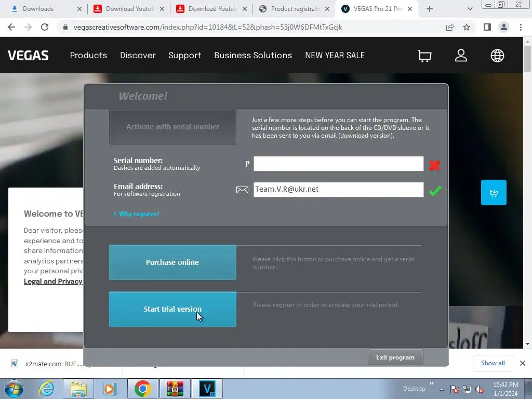Image resolution: width=532 pixels, height=399 pixels.
Task: Click the volume icon in system tray
Action: pyautogui.click(x=480, y=390)
